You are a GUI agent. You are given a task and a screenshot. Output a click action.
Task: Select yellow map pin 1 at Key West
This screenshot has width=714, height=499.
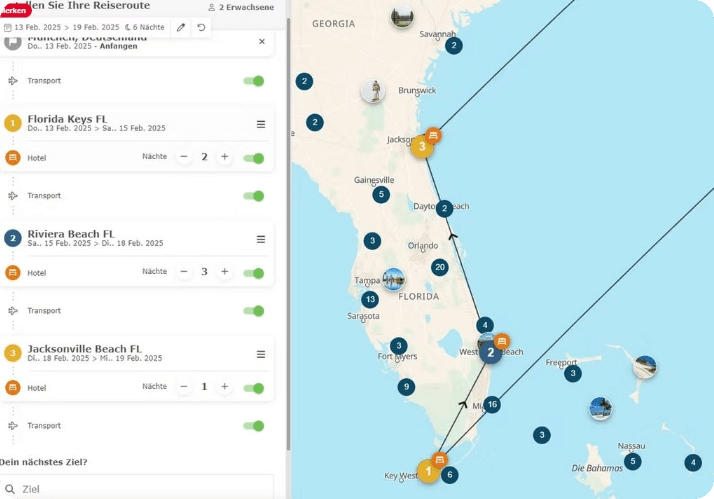429,470
